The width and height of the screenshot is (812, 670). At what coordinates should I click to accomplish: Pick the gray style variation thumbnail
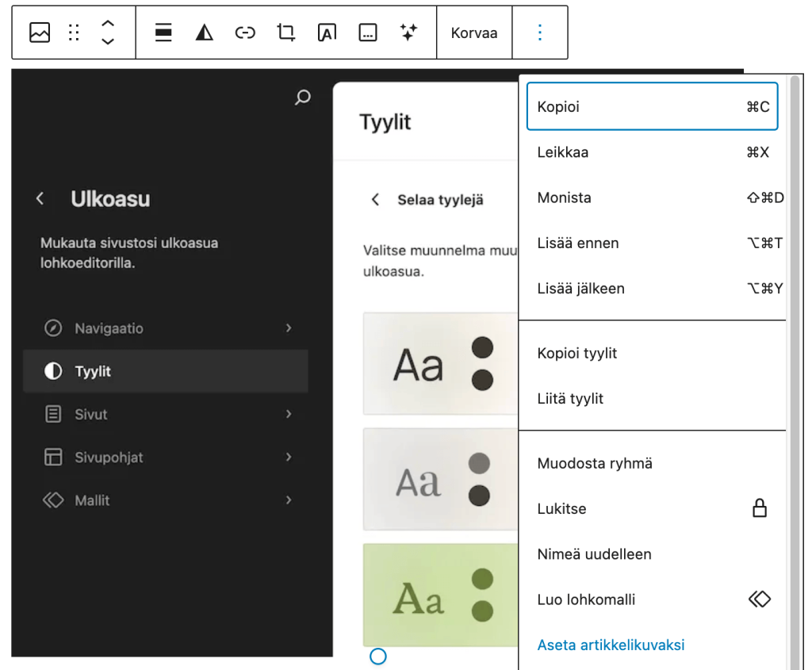[441, 479]
